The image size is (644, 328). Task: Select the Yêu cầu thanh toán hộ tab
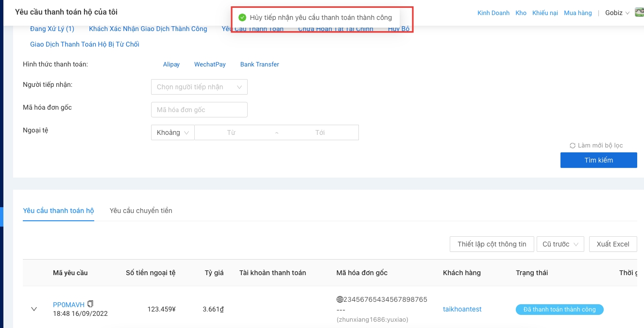[58, 211]
